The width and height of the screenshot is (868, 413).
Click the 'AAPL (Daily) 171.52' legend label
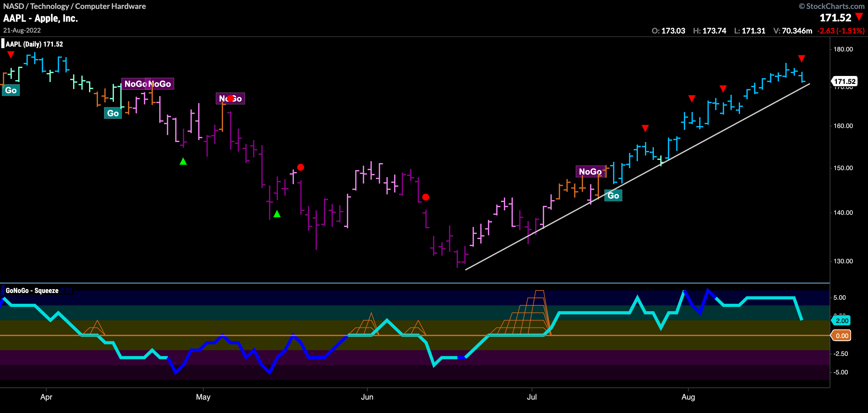coord(34,44)
